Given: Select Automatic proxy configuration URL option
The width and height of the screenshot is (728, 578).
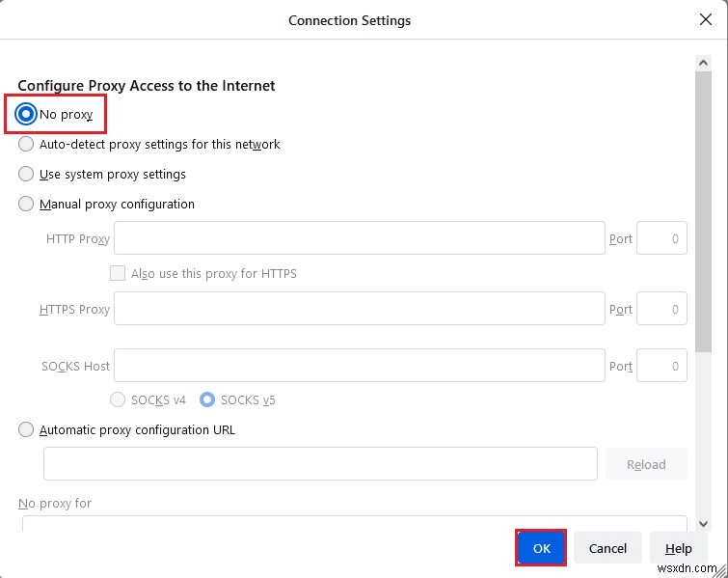Looking at the screenshot, I should [25, 429].
